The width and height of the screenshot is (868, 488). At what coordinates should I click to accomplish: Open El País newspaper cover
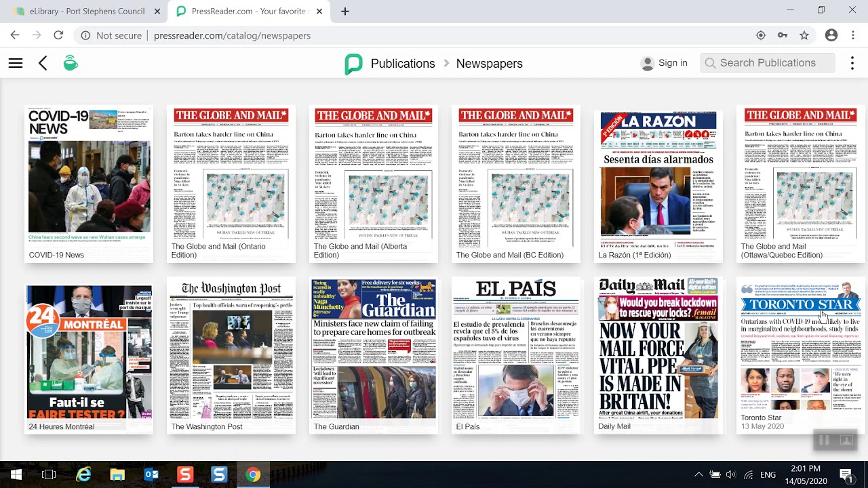click(x=516, y=355)
